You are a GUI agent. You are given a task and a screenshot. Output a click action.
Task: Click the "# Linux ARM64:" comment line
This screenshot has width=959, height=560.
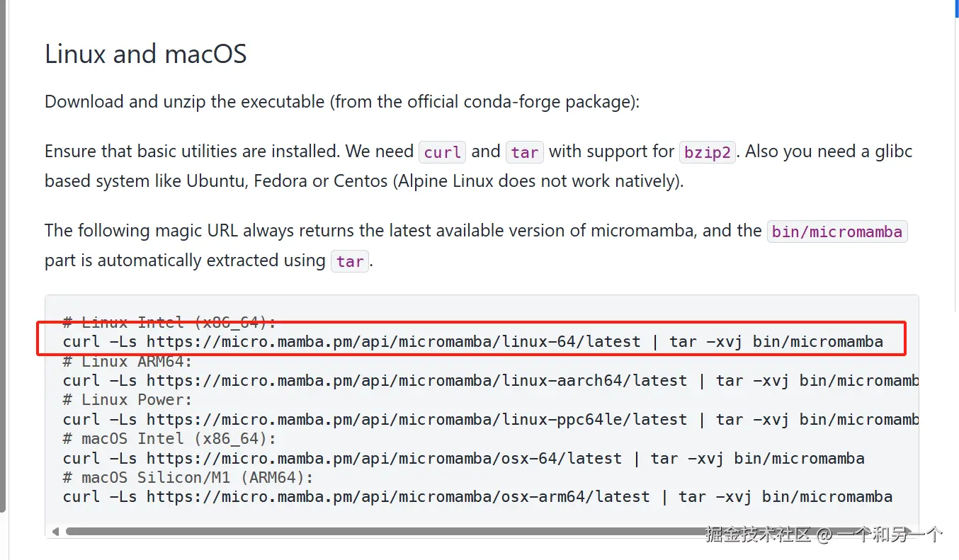tap(127, 361)
